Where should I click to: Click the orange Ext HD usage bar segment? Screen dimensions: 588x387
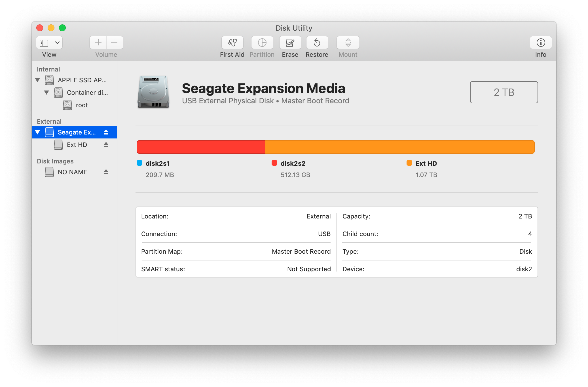tap(400, 147)
